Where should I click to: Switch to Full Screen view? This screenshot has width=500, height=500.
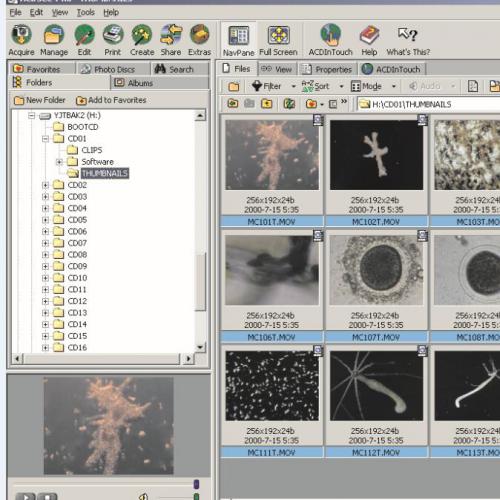278,41
